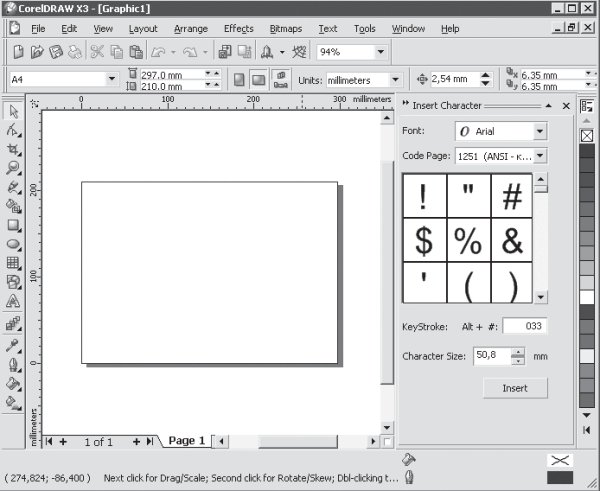The image size is (600, 491).
Task: Click the Character Size 50,8 field
Action: (x=492, y=356)
